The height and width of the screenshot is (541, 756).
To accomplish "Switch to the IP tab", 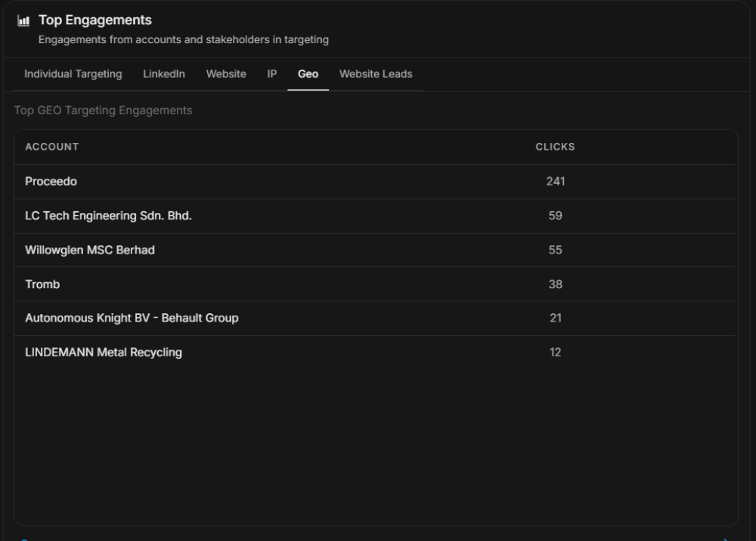I will pyautogui.click(x=272, y=74).
